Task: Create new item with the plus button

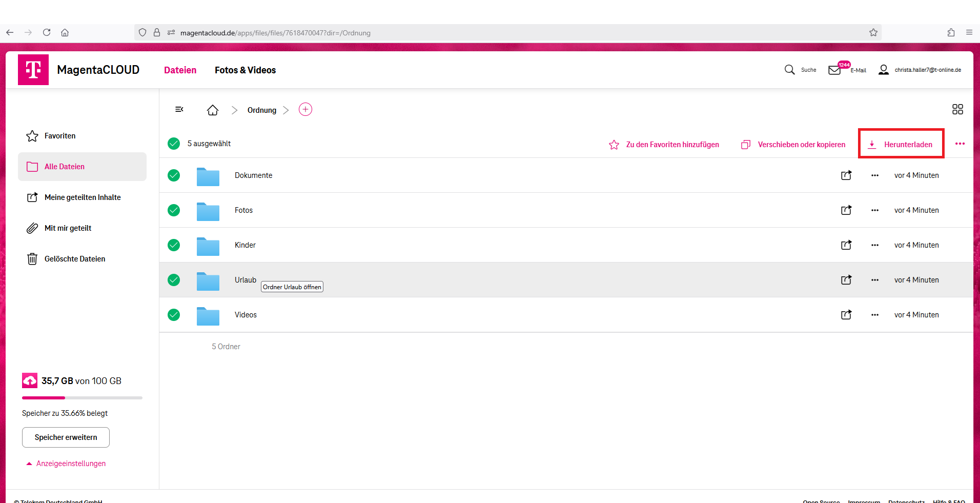Action: click(305, 109)
